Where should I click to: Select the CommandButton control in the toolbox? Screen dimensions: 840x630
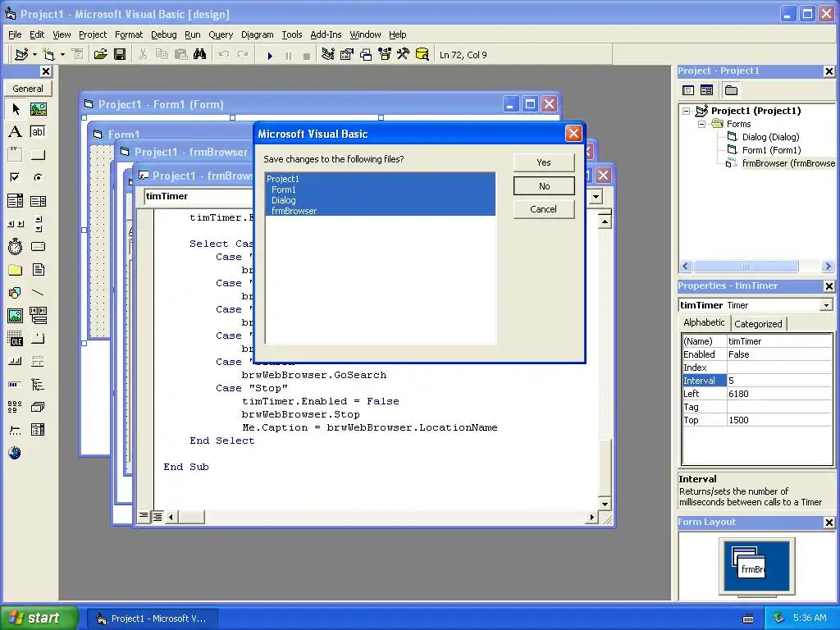point(38,155)
